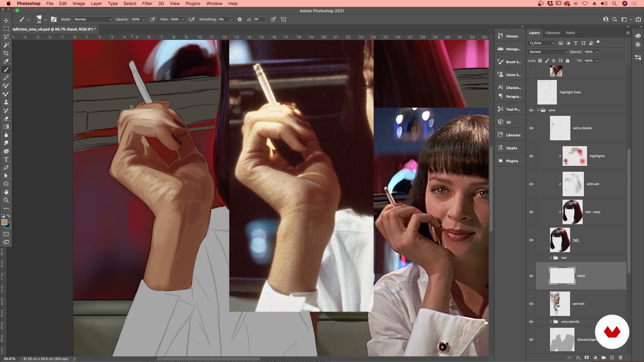Select the Brush tool in toolbar
The image size is (644, 362).
6,69
